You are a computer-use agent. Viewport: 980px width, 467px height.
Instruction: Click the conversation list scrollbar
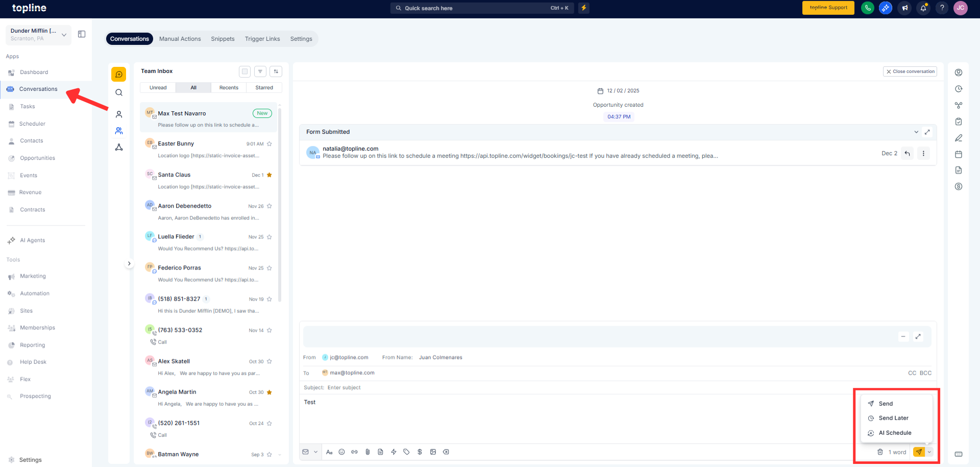pyautogui.click(x=280, y=204)
